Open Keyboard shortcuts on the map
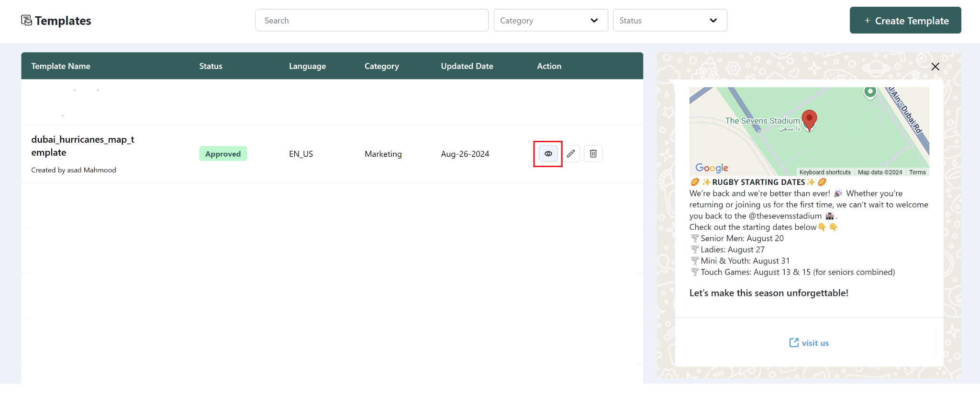The width and height of the screenshot is (980, 398). [x=825, y=172]
